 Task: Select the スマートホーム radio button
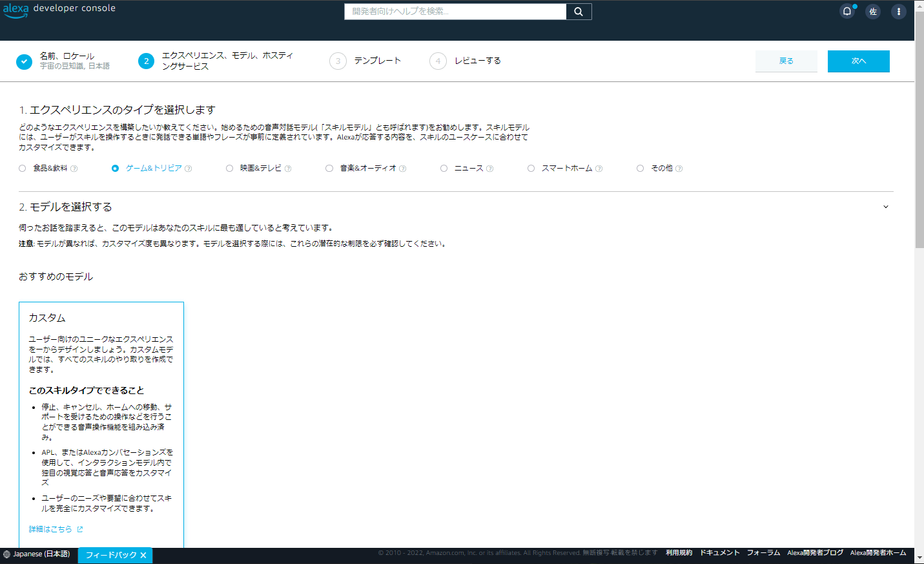point(531,168)
